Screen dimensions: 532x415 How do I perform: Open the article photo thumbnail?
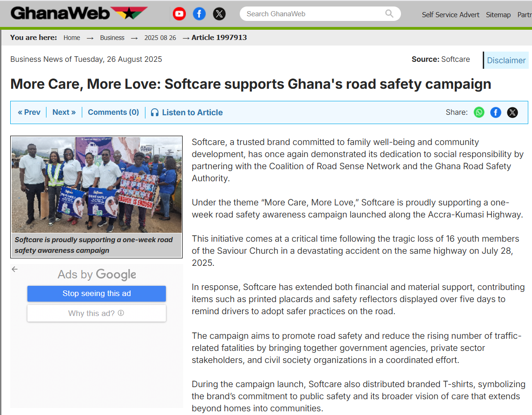click(96, 184)
